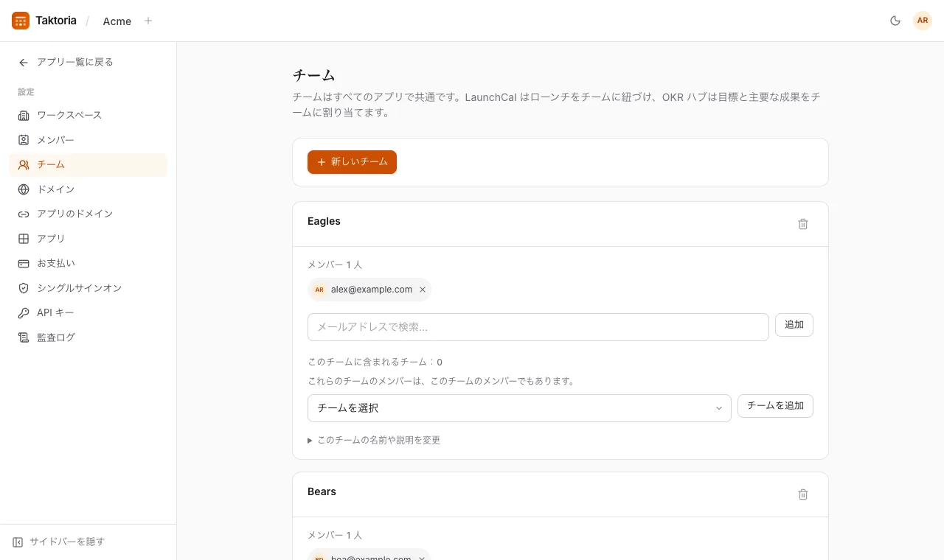Click the alex@example.com member chip

pos(369,290)
